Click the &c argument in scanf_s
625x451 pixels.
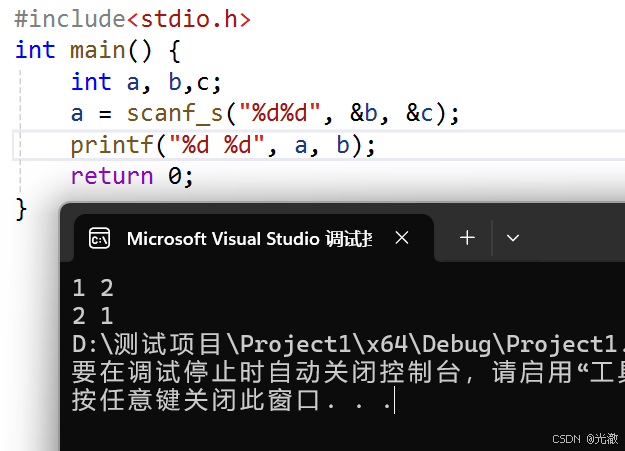(420, 113)
